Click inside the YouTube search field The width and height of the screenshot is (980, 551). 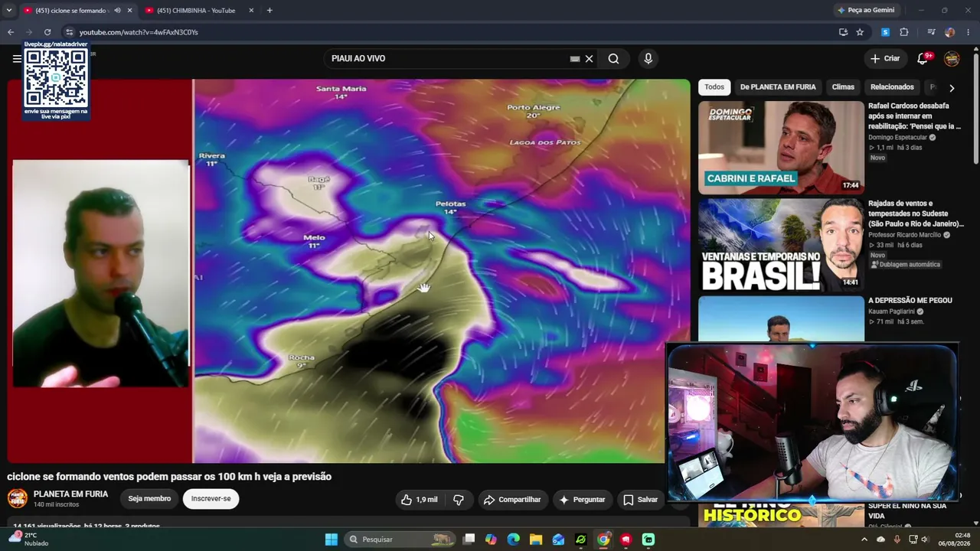point(447,59)
